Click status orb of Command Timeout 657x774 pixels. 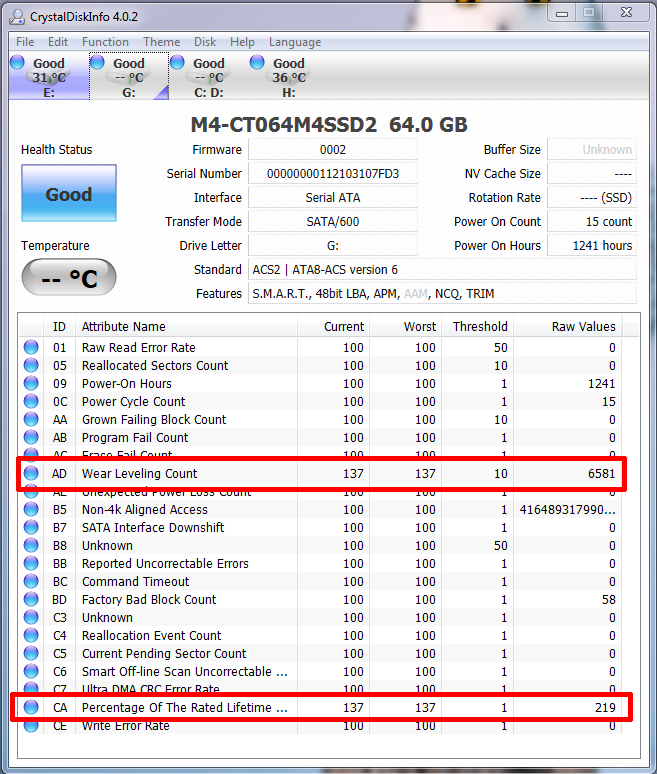pos(31,581)
